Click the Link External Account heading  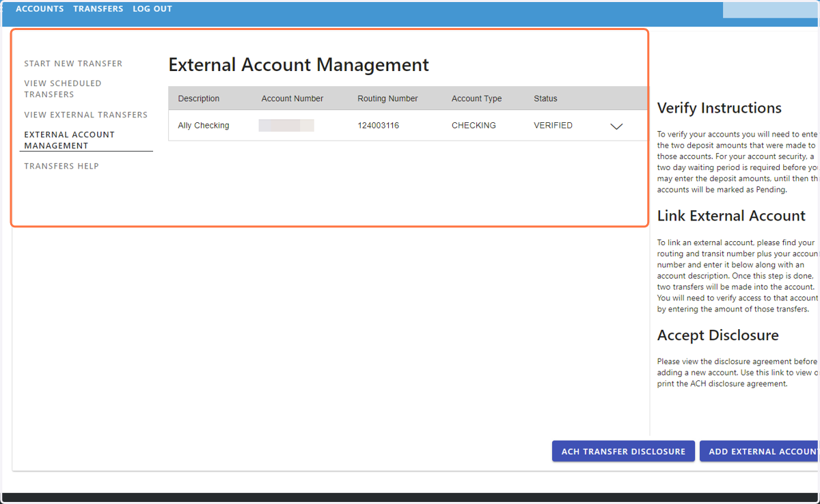click(731, 216)
